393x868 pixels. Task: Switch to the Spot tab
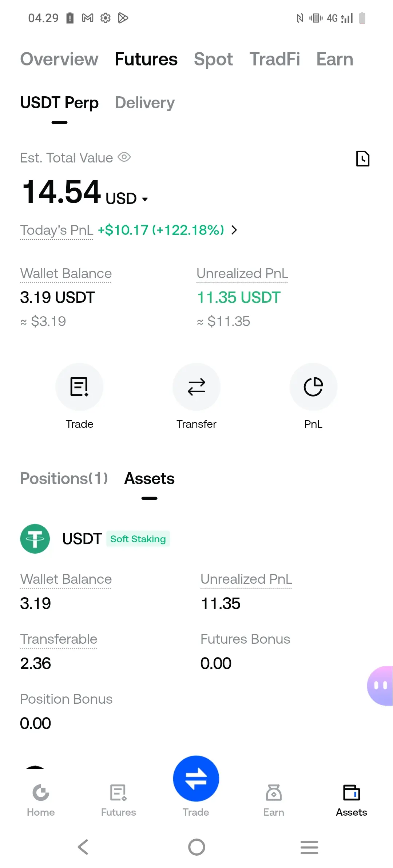pyautogui.click(x=213, y=59)
